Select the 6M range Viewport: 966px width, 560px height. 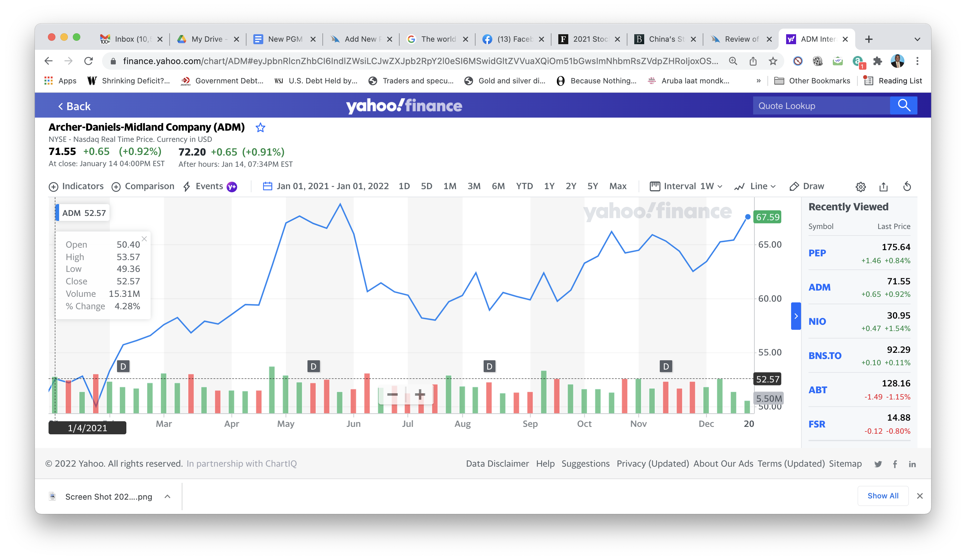tap(498, 186)
